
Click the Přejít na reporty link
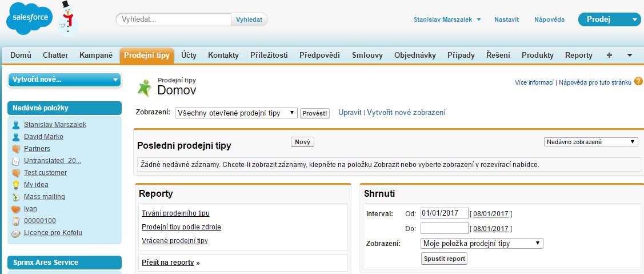click(x=167, y=263)
